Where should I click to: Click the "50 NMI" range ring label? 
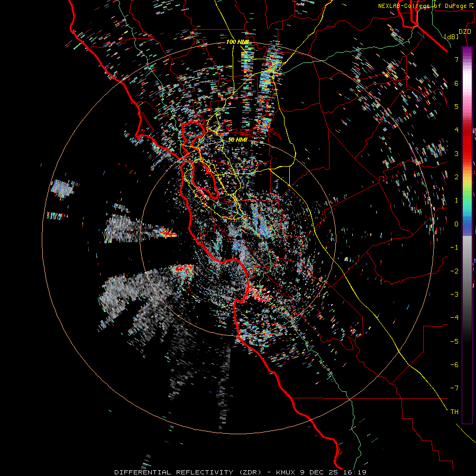click(x=237, y=140)
